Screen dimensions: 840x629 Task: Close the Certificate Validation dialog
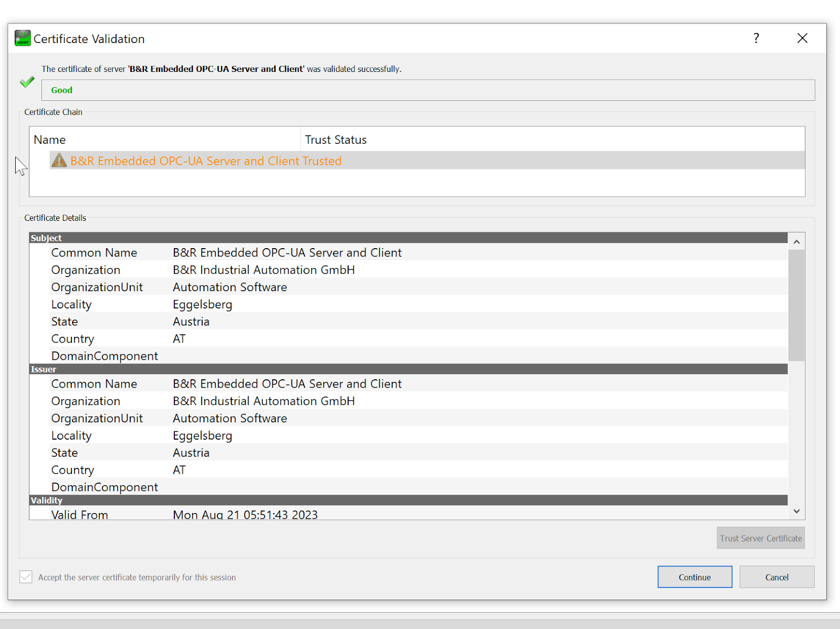pos(802,38)
